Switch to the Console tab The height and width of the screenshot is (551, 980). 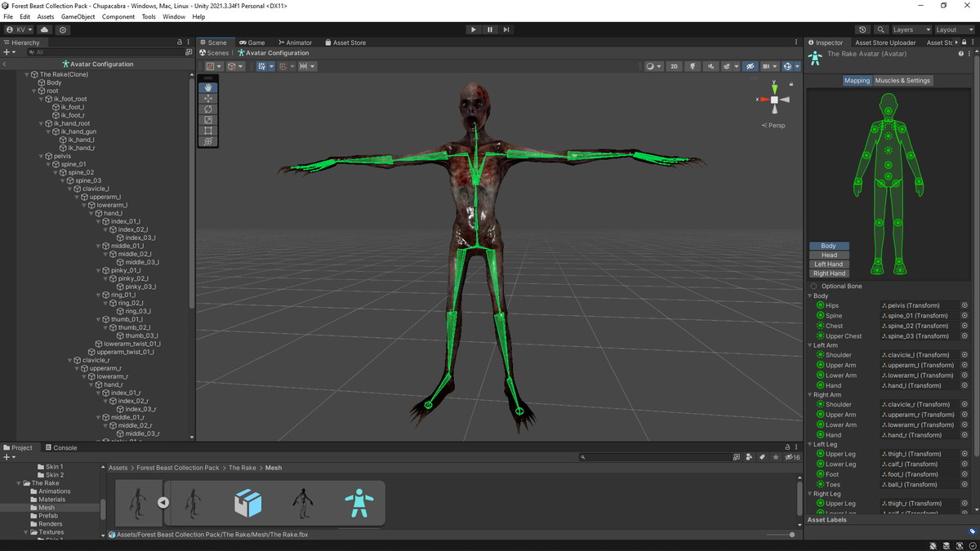point(61,447)
